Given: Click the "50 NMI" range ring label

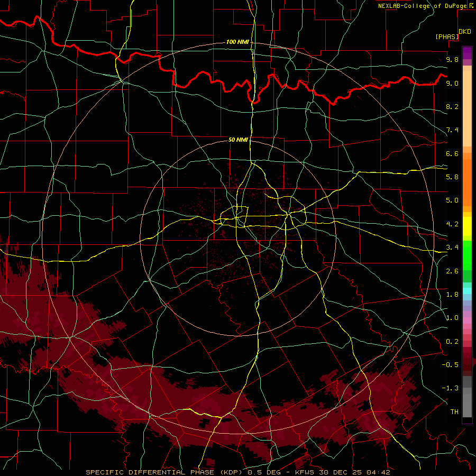Looking at the screenshot, I should tap(238, 140).
